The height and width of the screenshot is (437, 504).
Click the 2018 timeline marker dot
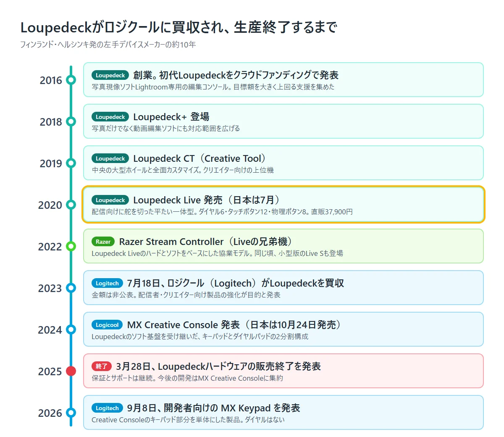point(71,121)
